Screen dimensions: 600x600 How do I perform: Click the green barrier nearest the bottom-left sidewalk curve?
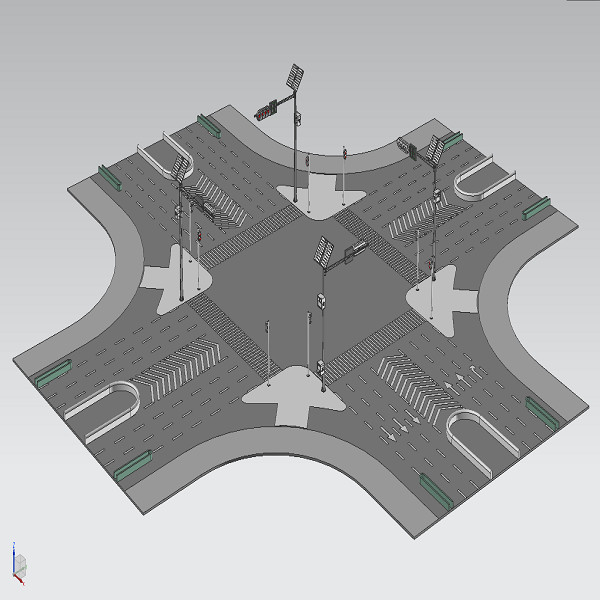131,465
